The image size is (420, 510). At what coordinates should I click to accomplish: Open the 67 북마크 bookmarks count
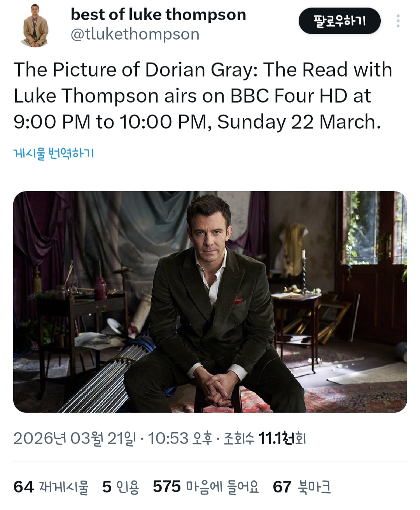302,487
